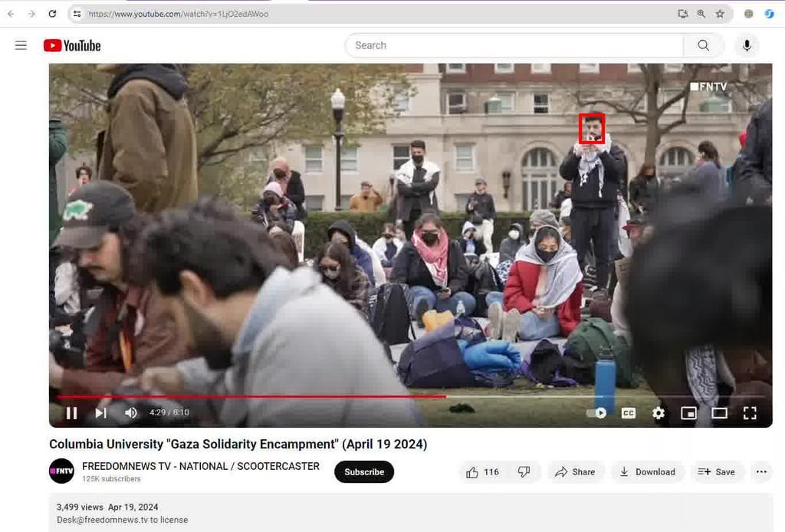Go to YouTube home via logo

coord(73,45)
